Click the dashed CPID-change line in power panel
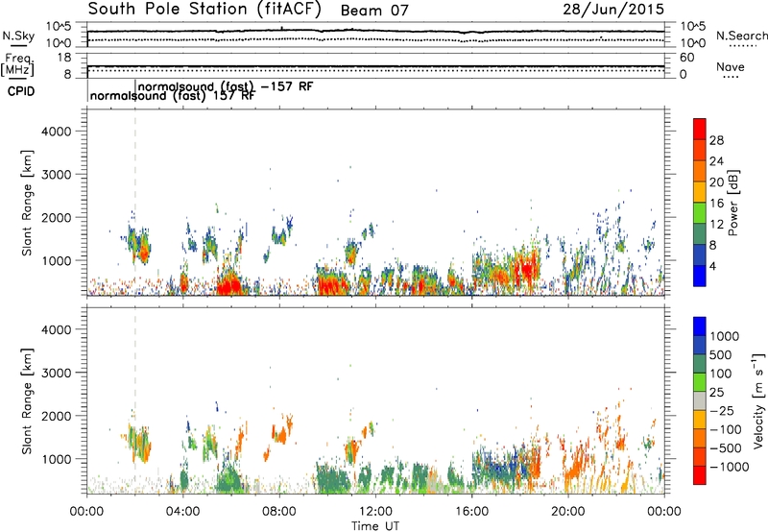The height and width of the screenshot is (532, 768). tap(135, 202)
